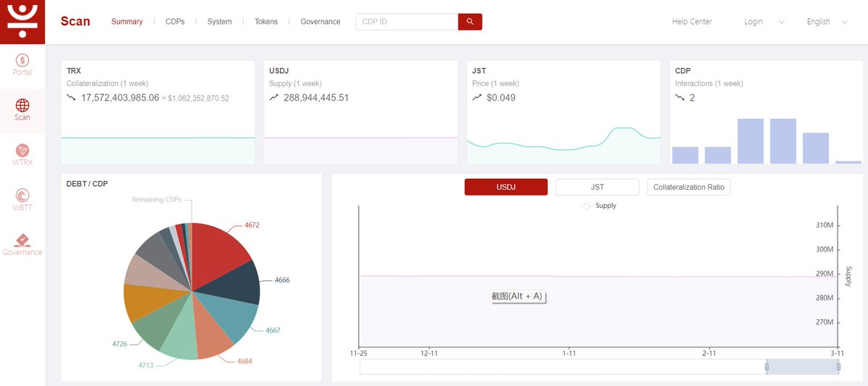The height and width of the screenshot is (386, 868).
Task: Open the WBTT sidebar icon
Action: pos(22,196)
